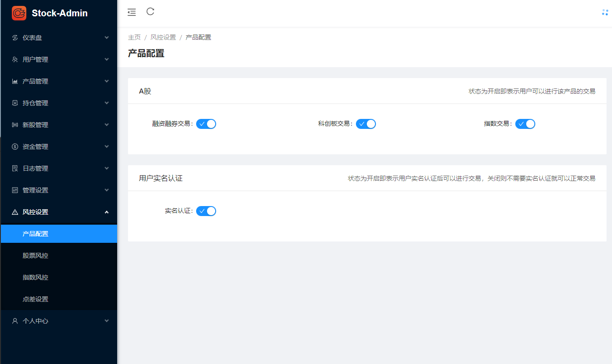This screenshot has width=612, height=364.
Task: Click the Stock-Admin logo icon
Action: (18, 13)
